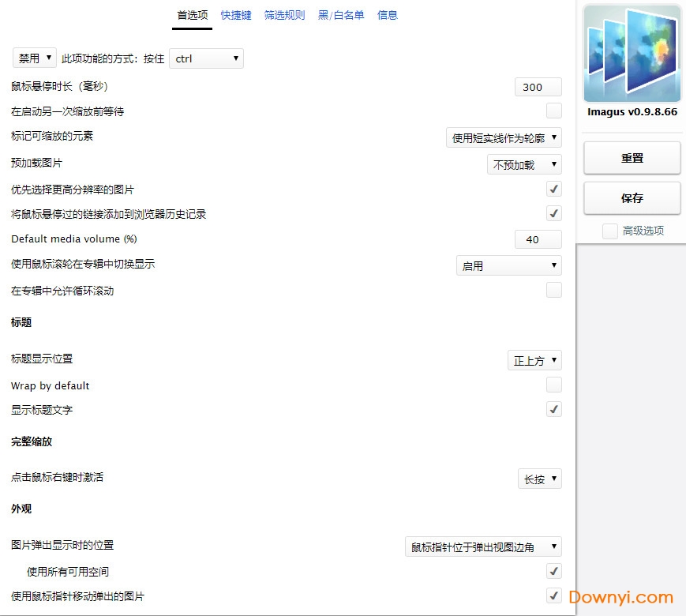Enable the 高级选项 checkbox

[609, 231]
